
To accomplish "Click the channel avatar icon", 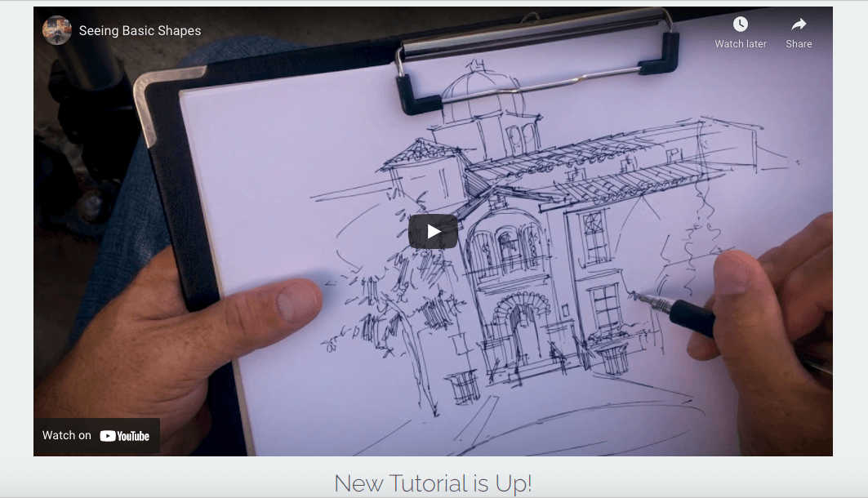I will tap(57, 30).
